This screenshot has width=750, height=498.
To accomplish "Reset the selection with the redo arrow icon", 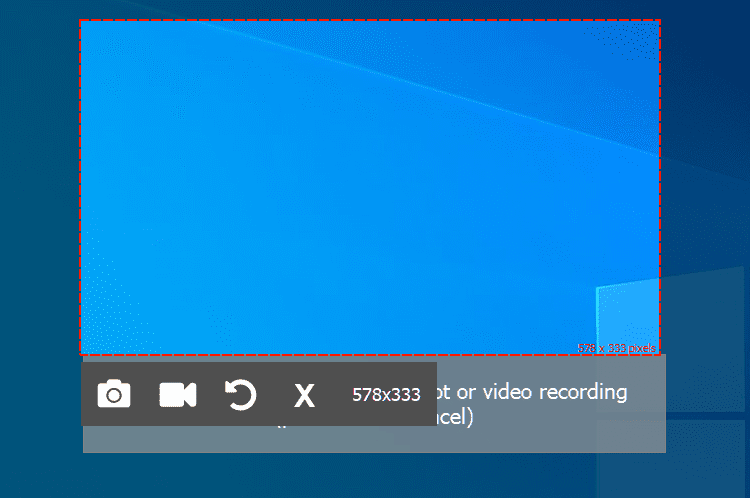I will 241,395.
